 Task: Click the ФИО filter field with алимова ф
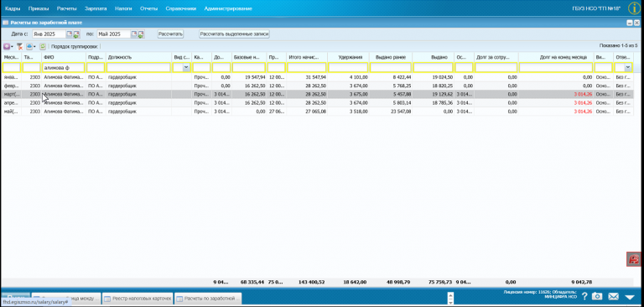point(64,67)
